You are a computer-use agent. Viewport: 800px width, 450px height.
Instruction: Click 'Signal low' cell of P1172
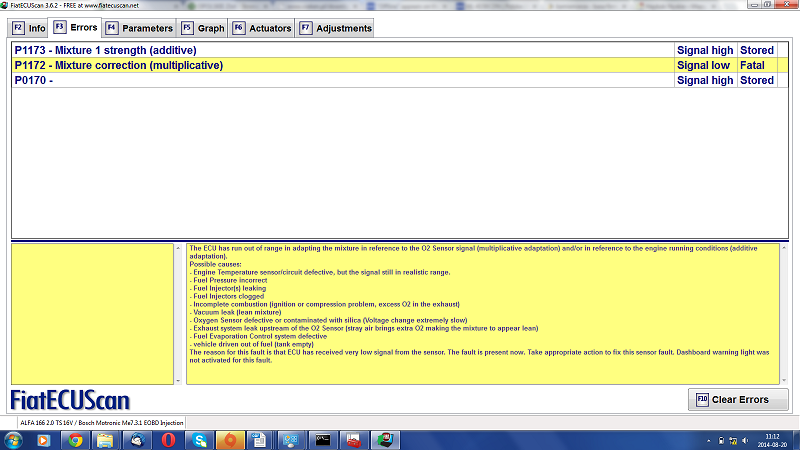pyautogui.click(x=704, y=65)
